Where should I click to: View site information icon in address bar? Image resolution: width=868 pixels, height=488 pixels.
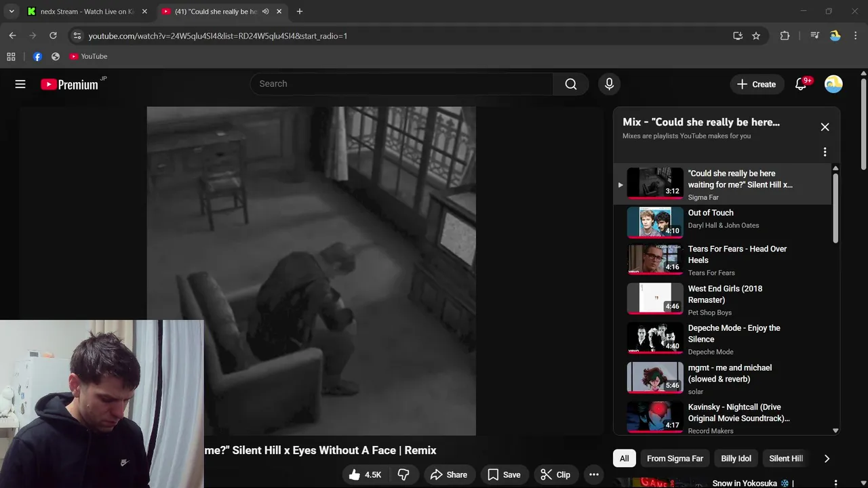click(x=77, y=36)
